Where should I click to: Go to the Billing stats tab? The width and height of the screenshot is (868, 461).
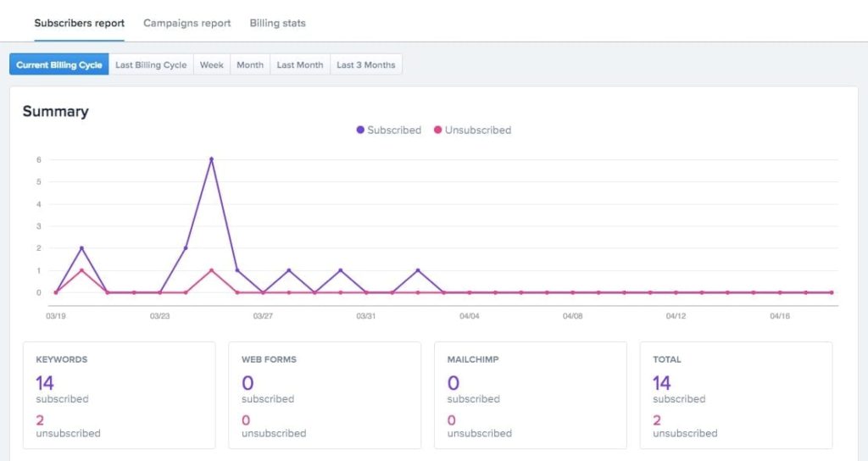tap(277, 23)
